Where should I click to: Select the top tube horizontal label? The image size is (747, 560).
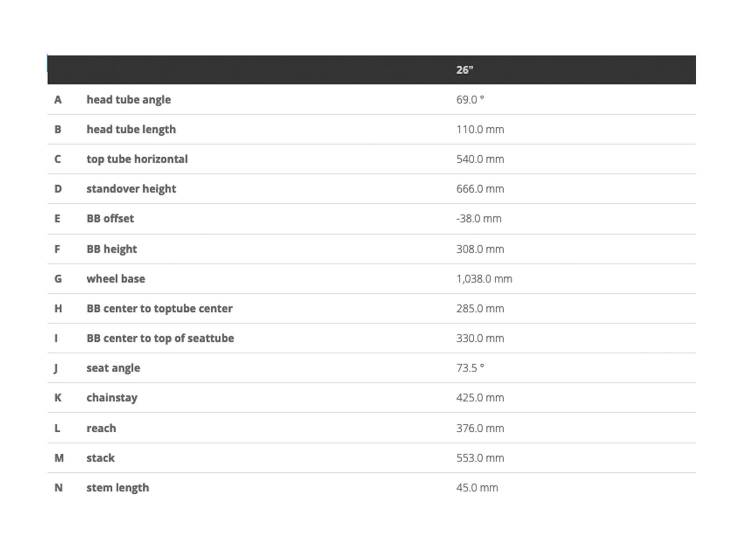[137, 159]
